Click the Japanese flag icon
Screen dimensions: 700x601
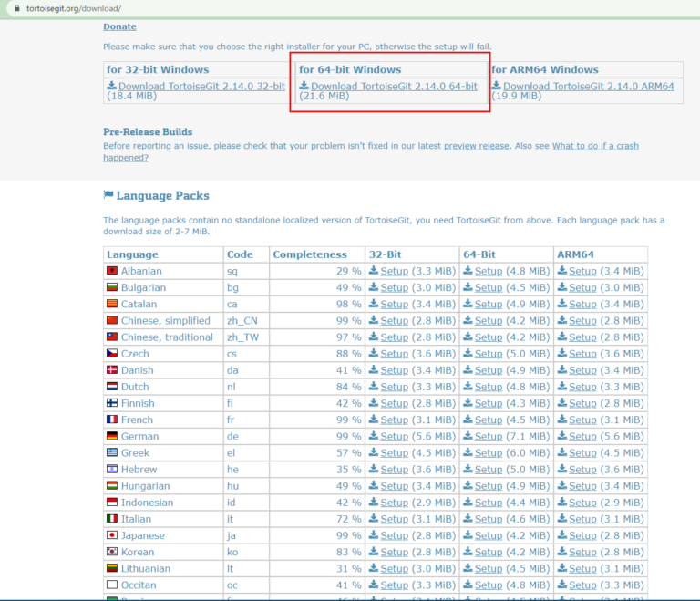pyautogui.click(x=112, y=535)
